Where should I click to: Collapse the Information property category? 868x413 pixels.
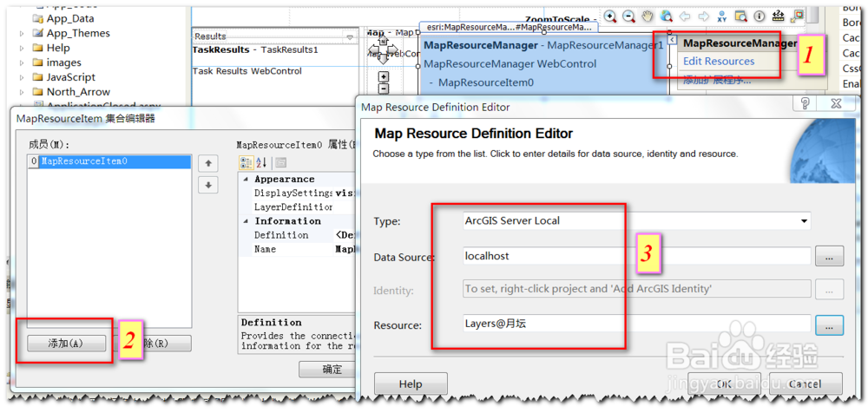pyautogui.click(x=247, y=221)
